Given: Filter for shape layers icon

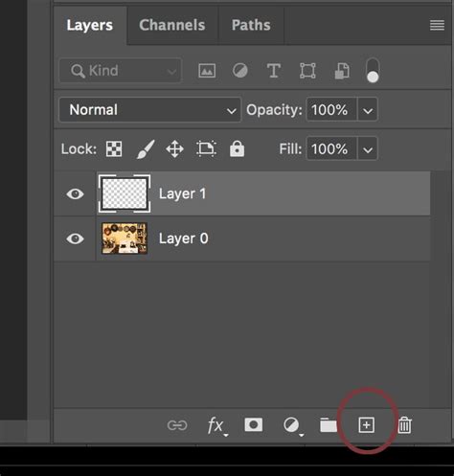Looking at the screenshot, I should (x=307, y=71).
